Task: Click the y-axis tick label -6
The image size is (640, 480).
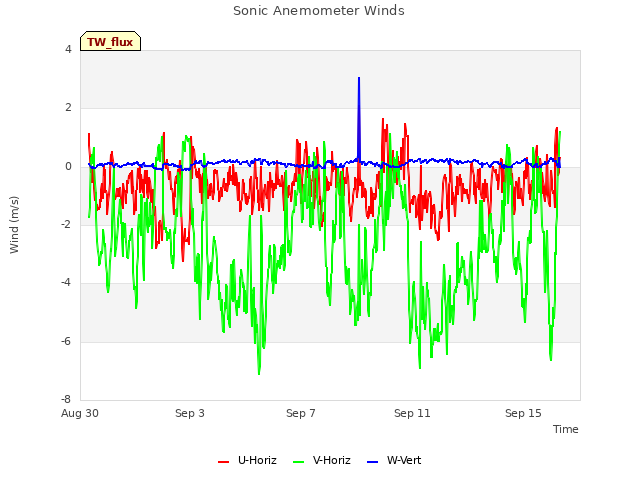Action: click(x=66, y=341)
